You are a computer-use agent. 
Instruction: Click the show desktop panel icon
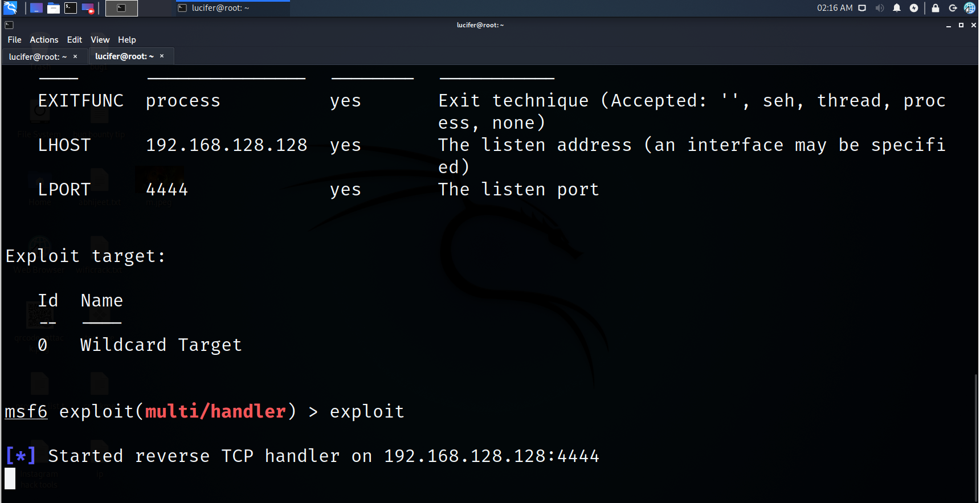(36, 8)
